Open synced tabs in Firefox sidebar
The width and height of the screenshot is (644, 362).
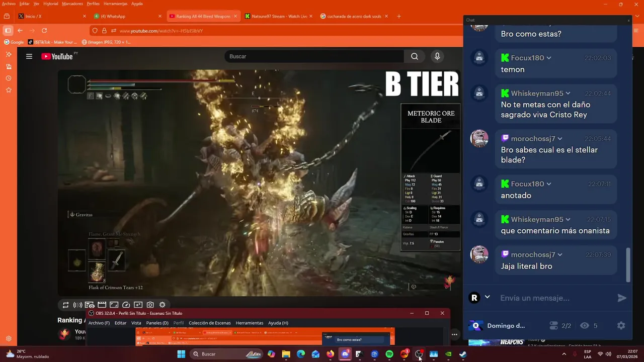[9, 66]
